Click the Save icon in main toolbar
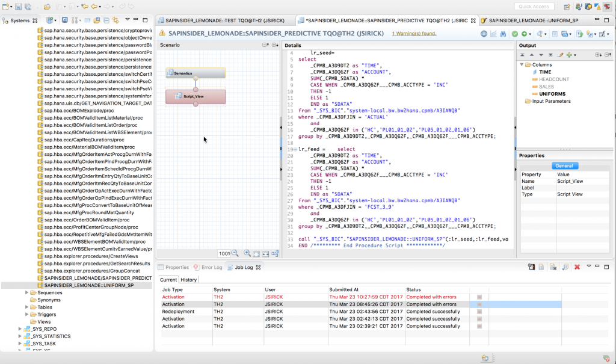The height and width of the screenshot is (364, 616). click(x=19, y=7)
